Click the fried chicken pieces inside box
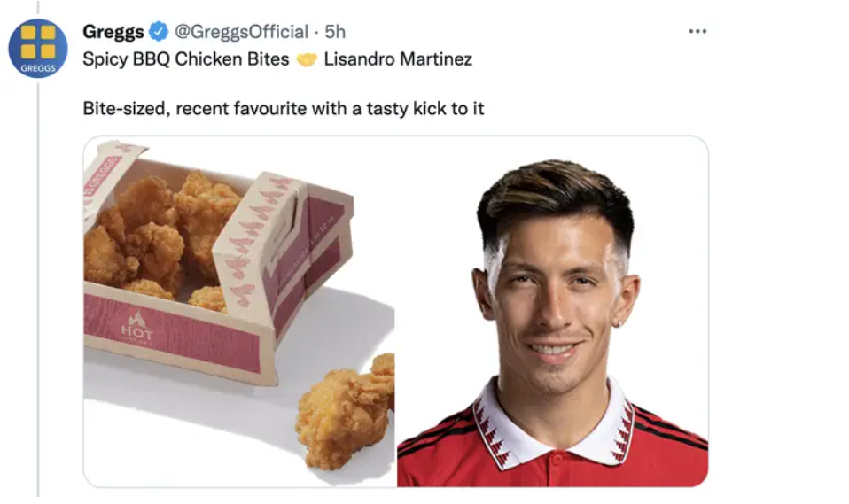849x504 pixels. (162, 238)
